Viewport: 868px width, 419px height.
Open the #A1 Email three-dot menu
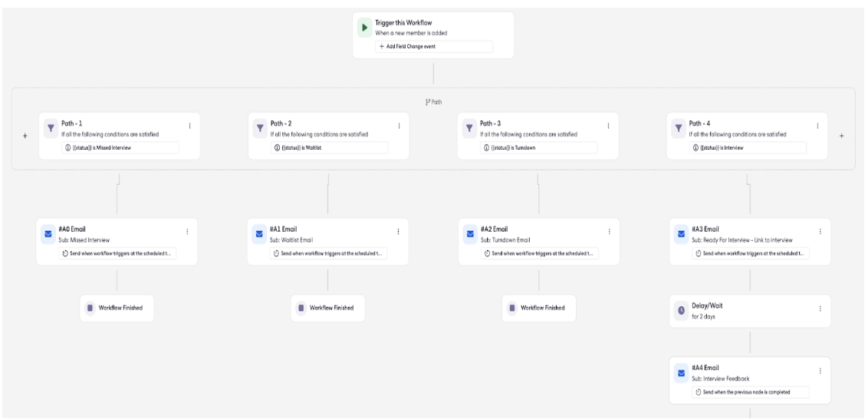click(398, 232)
